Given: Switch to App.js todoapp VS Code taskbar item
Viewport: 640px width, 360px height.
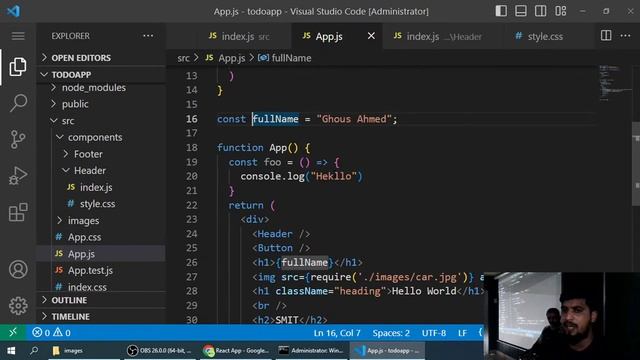Looking at the screenshot, I should point(387,351).
